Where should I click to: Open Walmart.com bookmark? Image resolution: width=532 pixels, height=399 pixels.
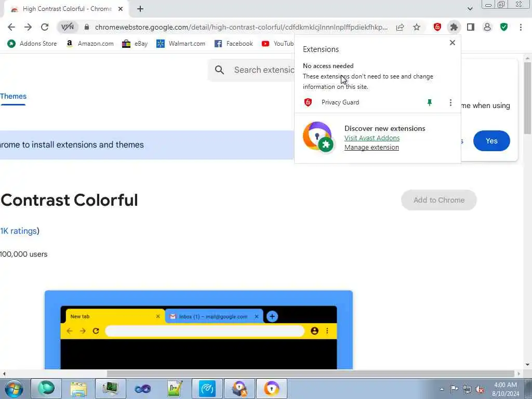[x=181, y=44]
